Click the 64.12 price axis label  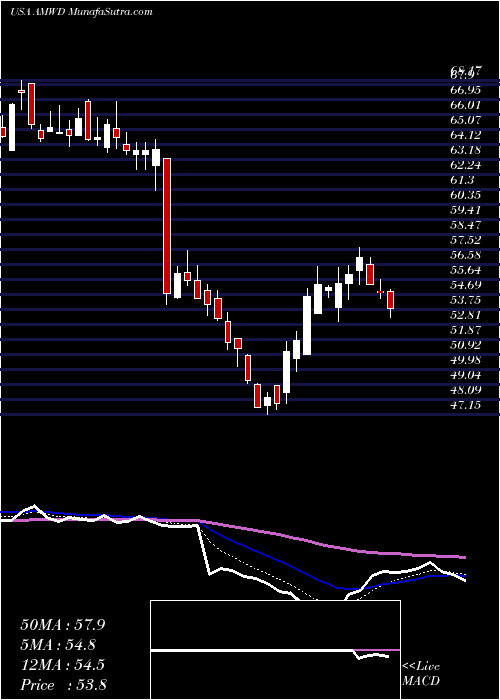pyautogui.click(x=466, y=135)
